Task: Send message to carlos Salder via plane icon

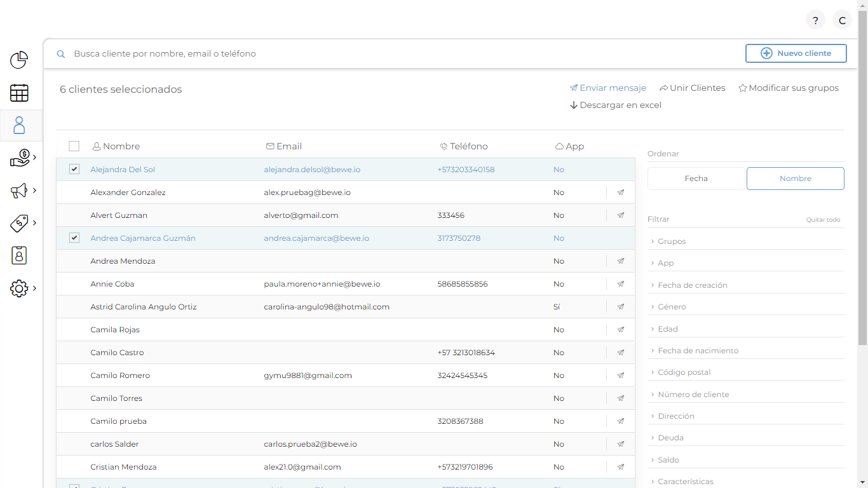Action: (621, 444)
